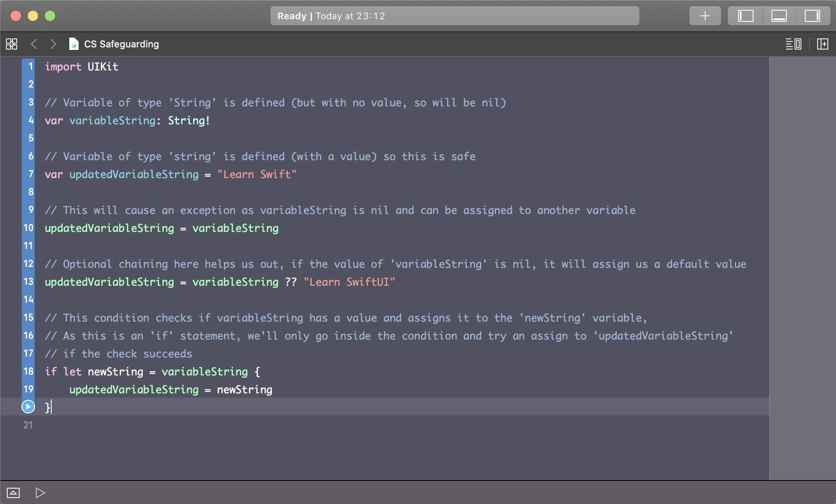Click the 'if' keyword on line 18
836x504 pixels.
click(x=51, y=372)
